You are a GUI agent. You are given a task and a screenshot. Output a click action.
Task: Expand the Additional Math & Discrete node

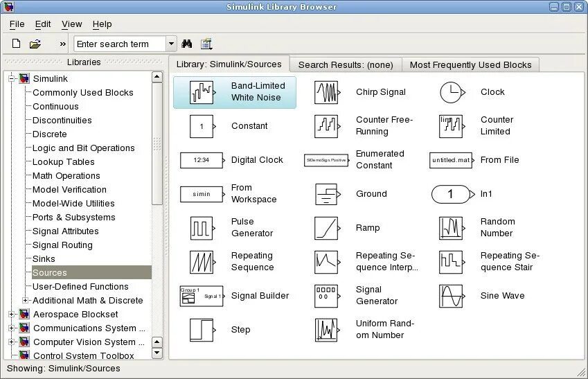point(25,300)
